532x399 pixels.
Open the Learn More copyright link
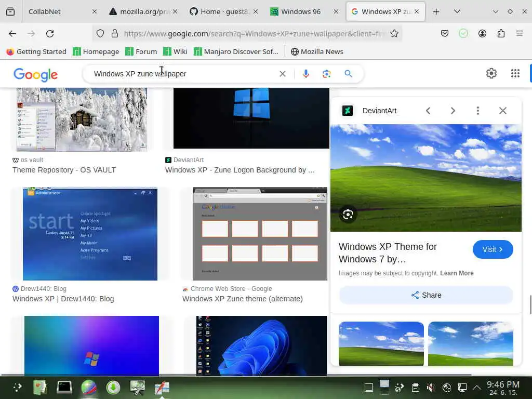click(x=457, y=273)
